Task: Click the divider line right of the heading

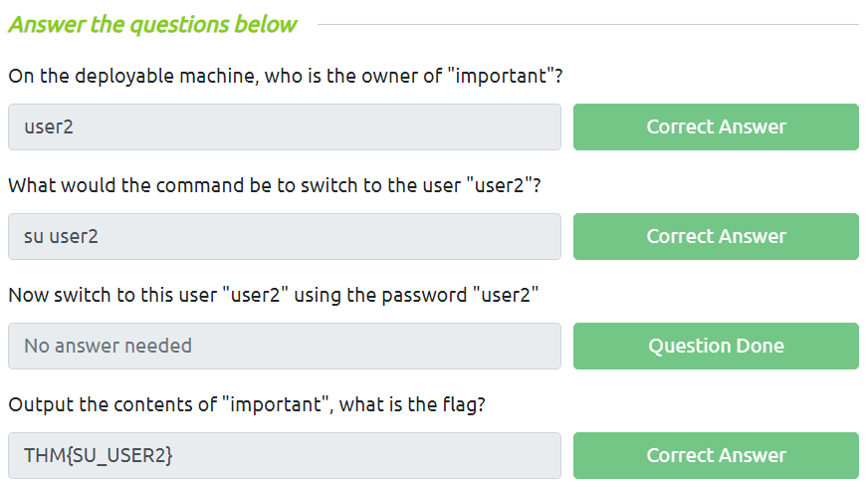Action: coord(587,24)
